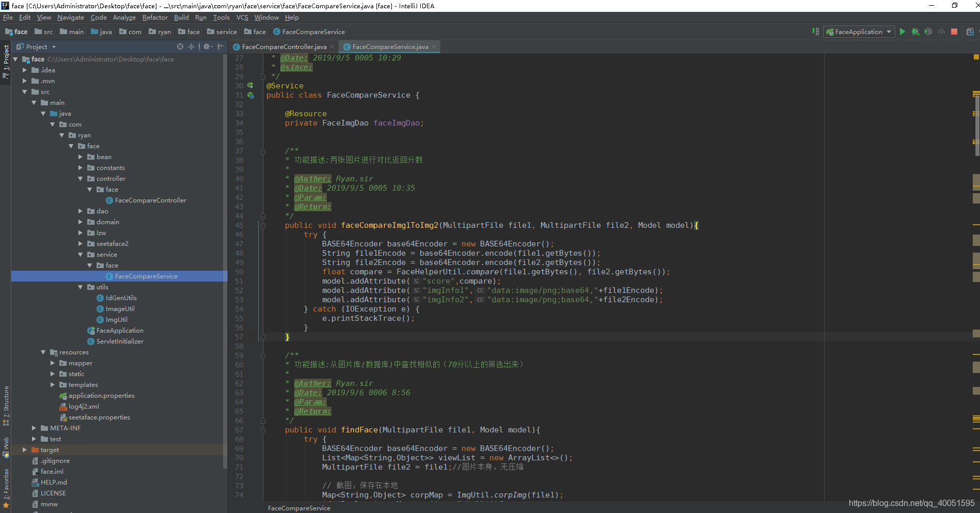Open Project panel settings gear
The width and height of the screenshot is (980, 513).
pyautogui.click(x=207, y=46)
